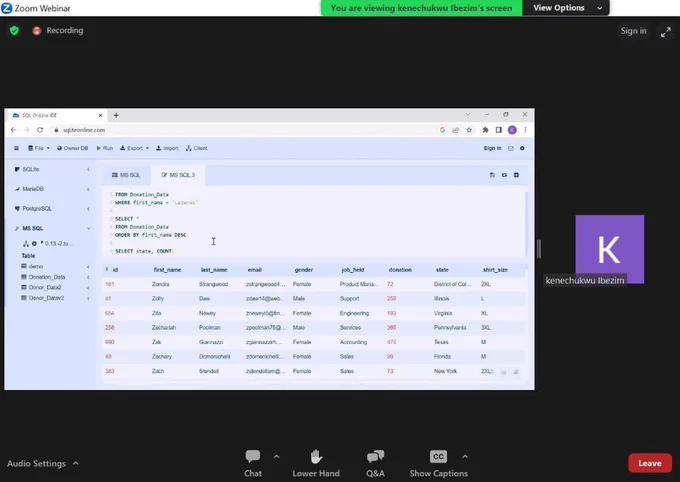Open the IDE settings gear icon
This screenshot has width=680, height=482.
pos(522,148)
